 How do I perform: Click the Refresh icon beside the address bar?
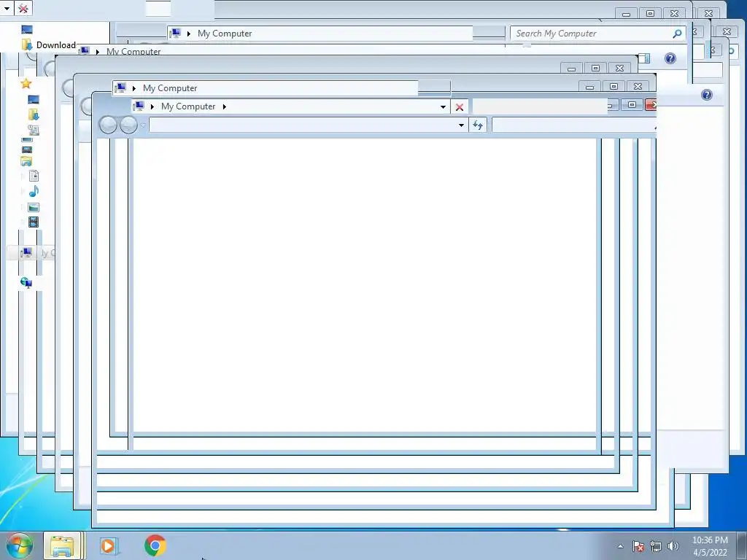(478, 125)
